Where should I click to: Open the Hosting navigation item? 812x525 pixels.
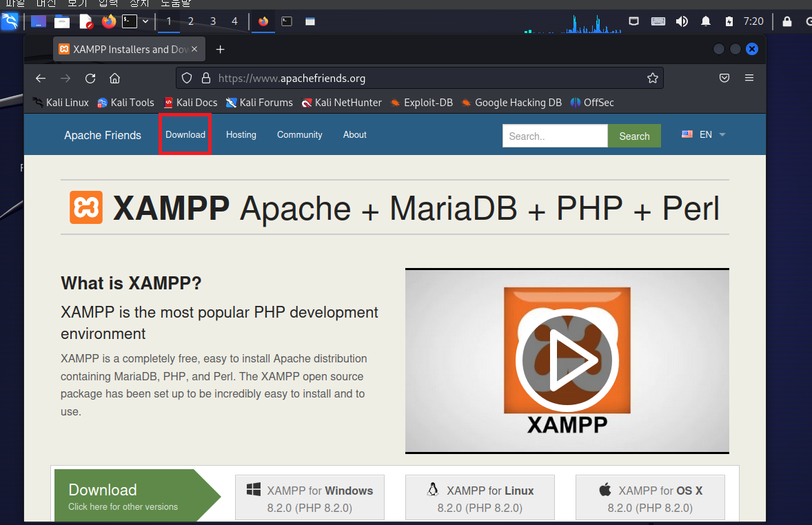point(241,134)
